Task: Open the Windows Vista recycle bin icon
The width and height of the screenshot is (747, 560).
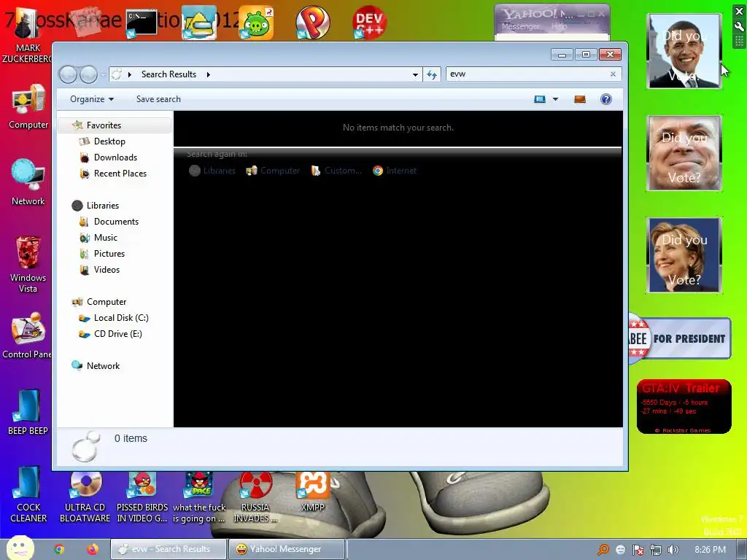Action: [28, 265]
